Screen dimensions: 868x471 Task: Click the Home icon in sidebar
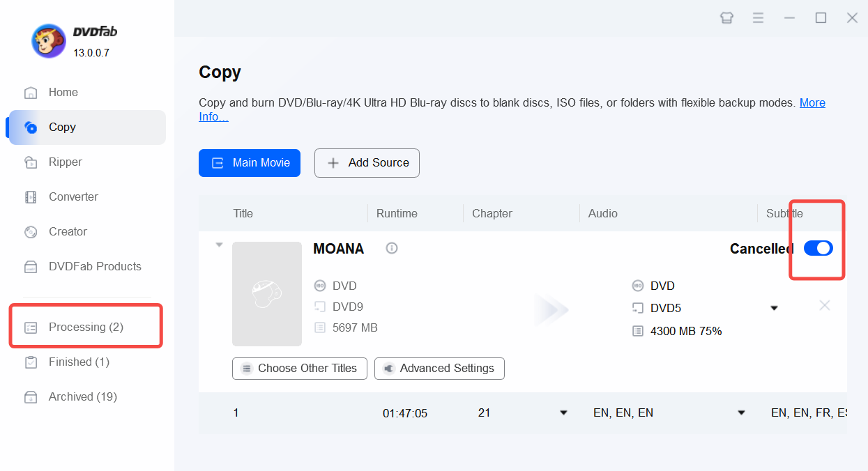coord(31,93)
